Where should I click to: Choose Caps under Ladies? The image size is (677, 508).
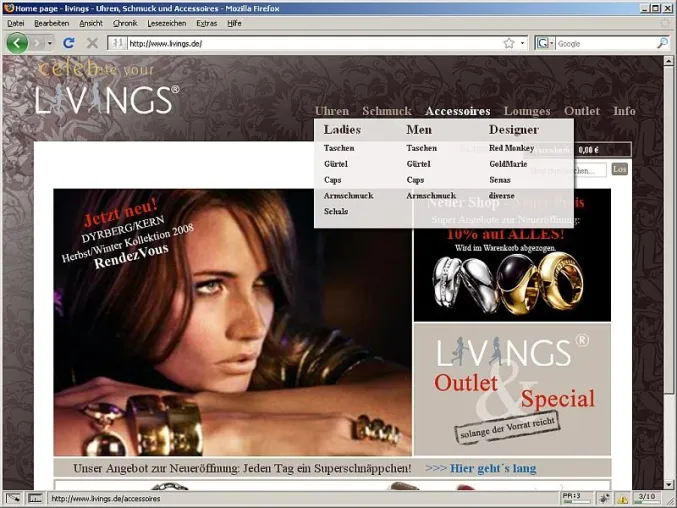[x=332, y=180]
